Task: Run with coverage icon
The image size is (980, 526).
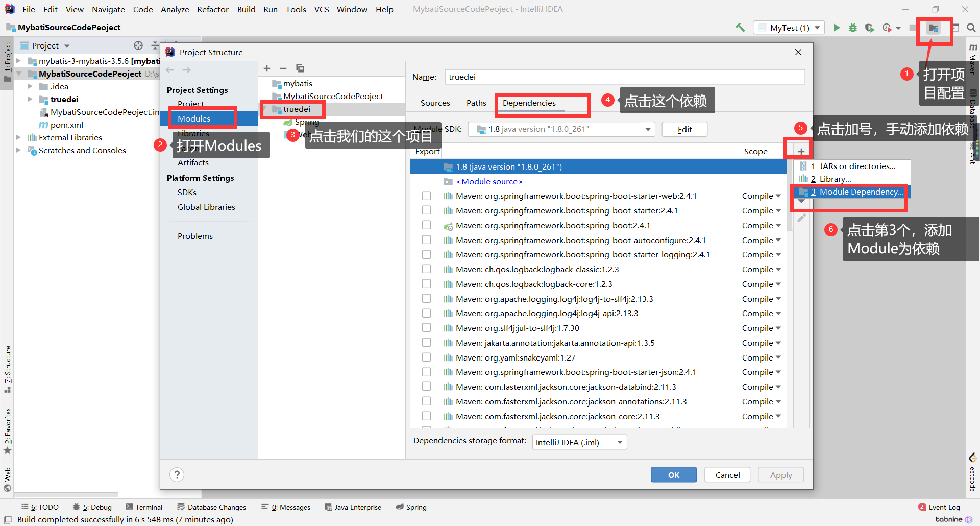Action: tap(870, 28)
